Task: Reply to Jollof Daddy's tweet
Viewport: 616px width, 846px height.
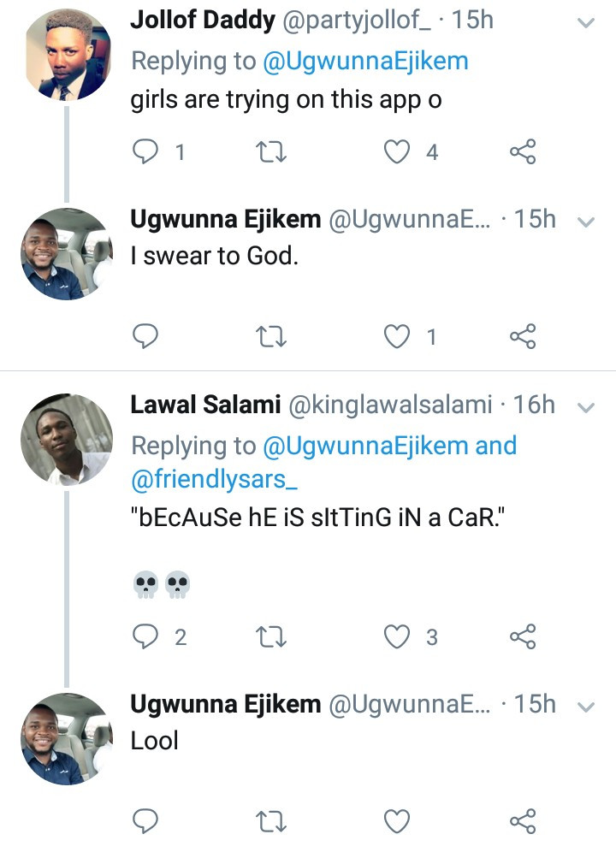Action: click(x=147, y=152)
